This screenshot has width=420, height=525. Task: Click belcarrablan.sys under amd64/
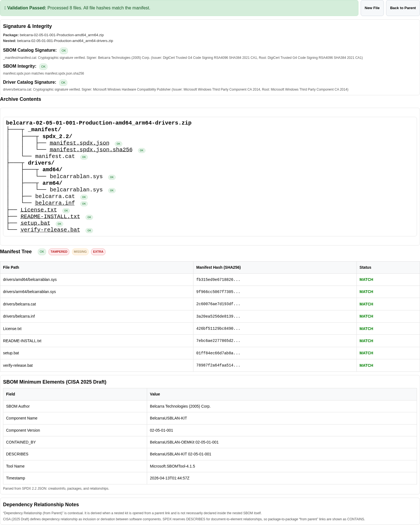tap(76, 176)
